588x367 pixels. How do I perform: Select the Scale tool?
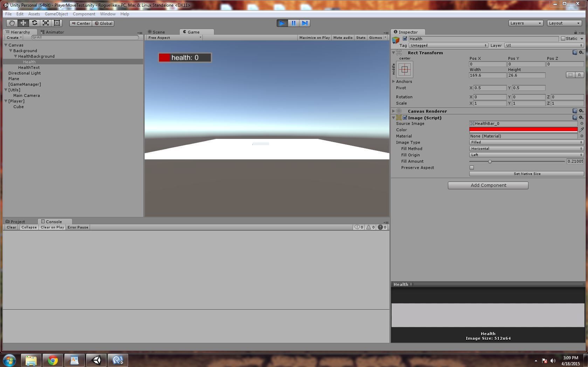point(46,23)
